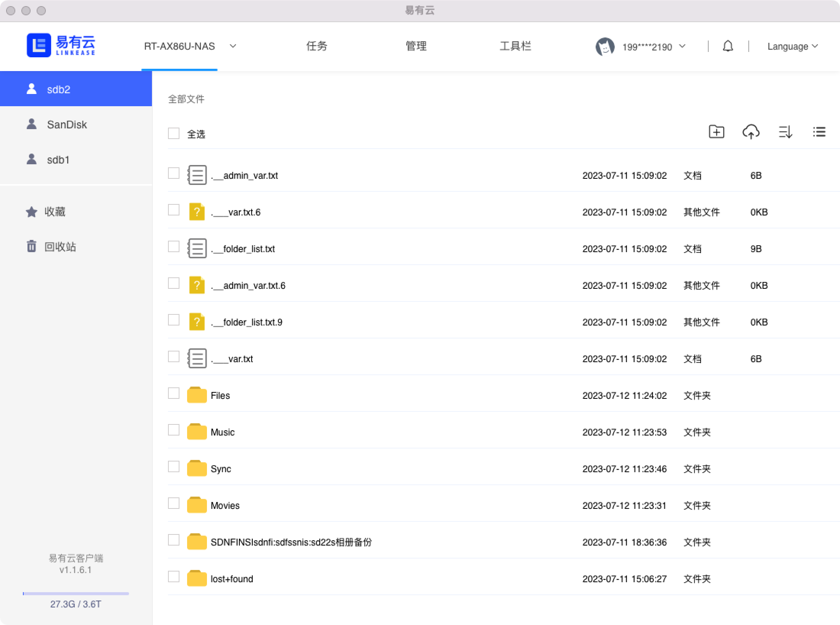
Task: Check the box for lost+found folder
Action: tap(174, 576)
